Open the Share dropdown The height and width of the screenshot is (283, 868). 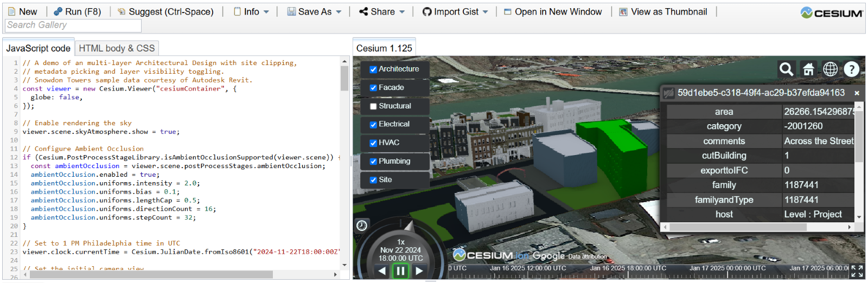[x=382, y=11]
